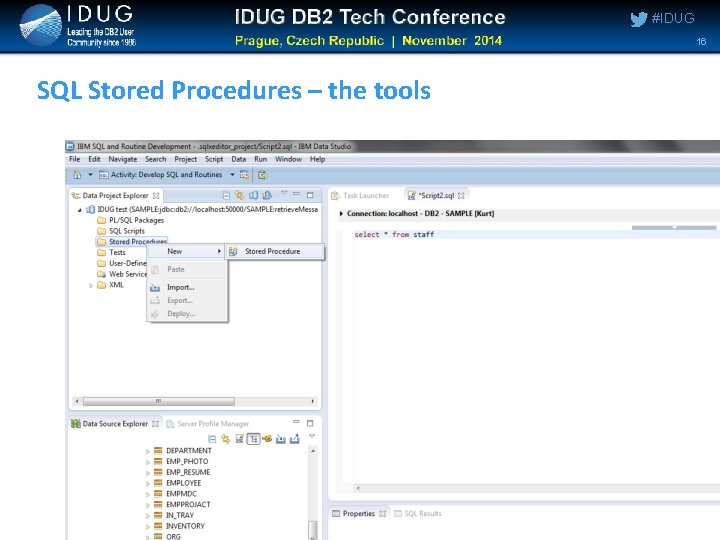Click the 'select * from staff' line in the editor

(x=394, y=235)
